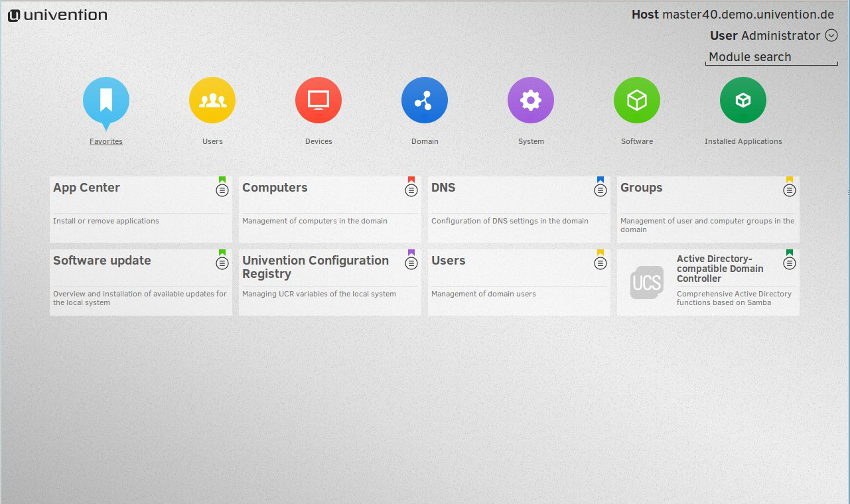The height and width of the screenshot is (504, 850).
Task: Open the Computers module
Action: click(x=330, y=209)
